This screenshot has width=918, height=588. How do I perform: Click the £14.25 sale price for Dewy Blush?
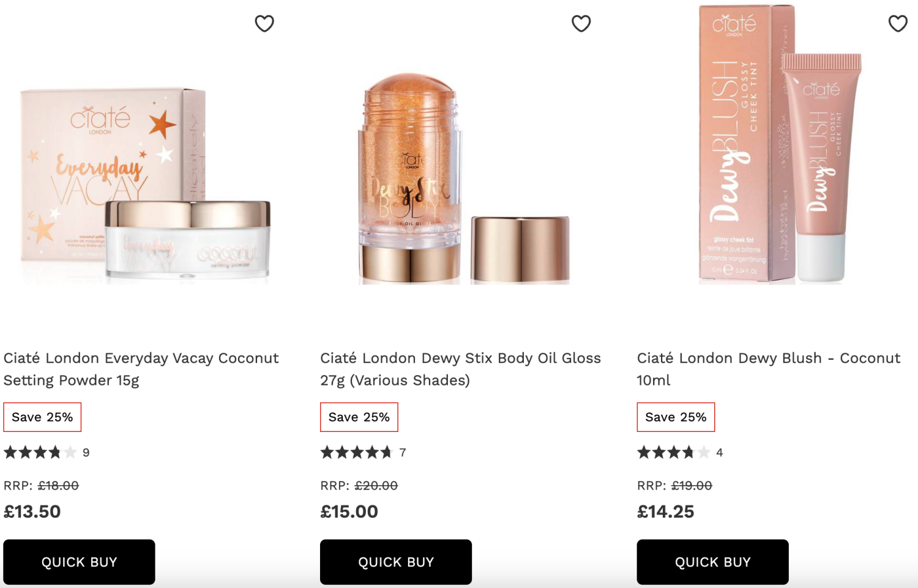click(x=666, y=512)
